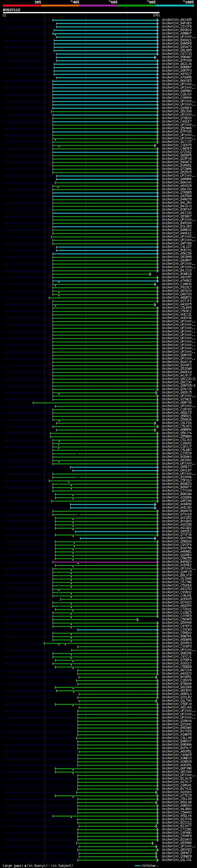Select hit label UniRef100_C7YX49

click(177, 490)
